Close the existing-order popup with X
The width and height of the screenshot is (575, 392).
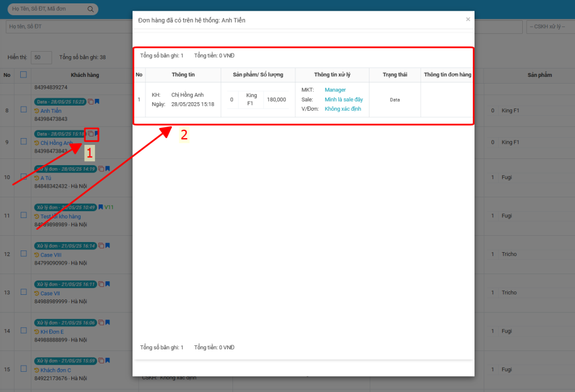(468, 19)
